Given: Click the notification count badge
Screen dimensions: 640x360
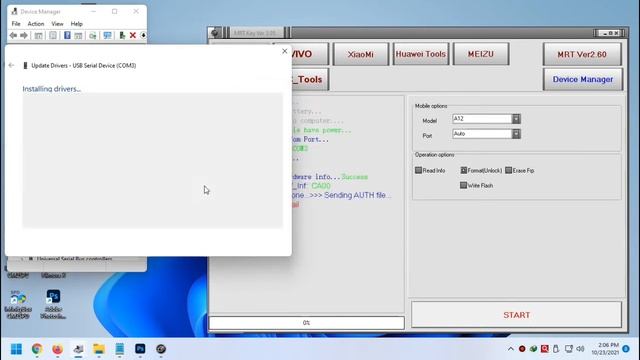Looking at the screenshot, I should pyautogui.click(x=626, y=349).
